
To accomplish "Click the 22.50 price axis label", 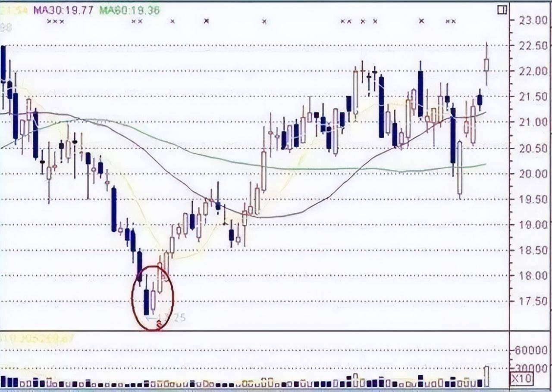I will (x=533, y=46).
